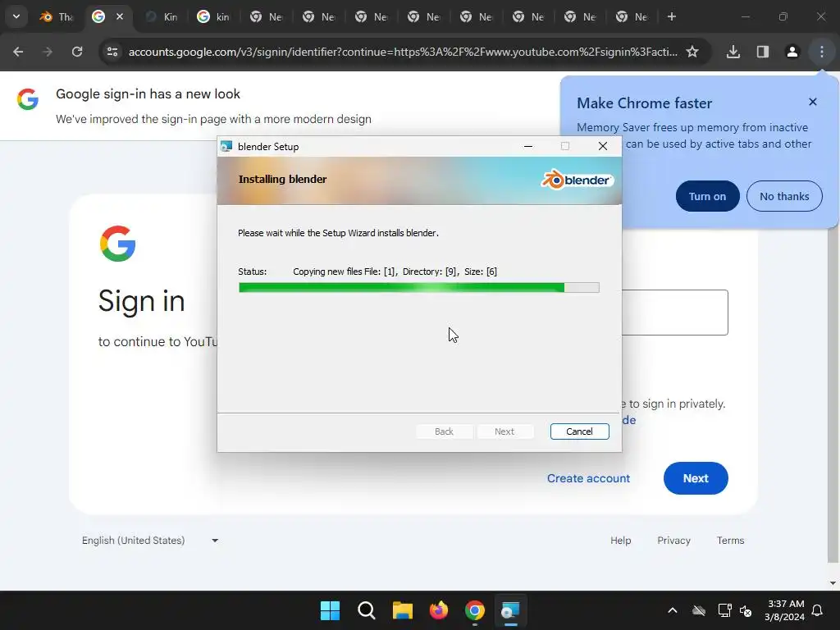Click Create account link

tap(588, 478)
